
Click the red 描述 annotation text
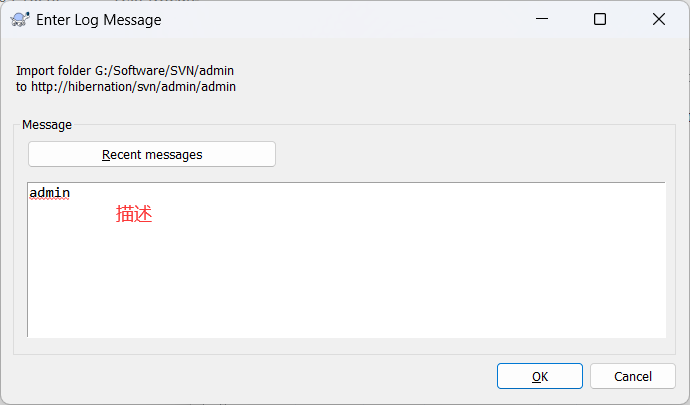134,213
